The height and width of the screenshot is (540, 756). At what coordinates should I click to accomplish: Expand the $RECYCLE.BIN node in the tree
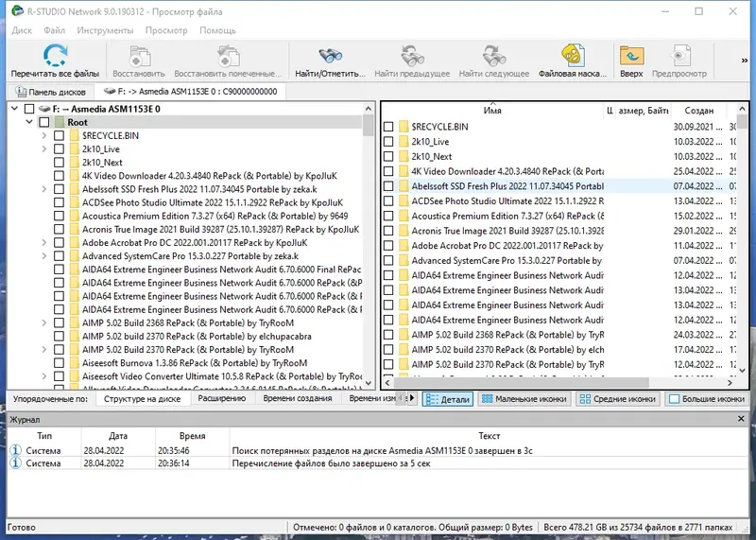coord(44,135)
